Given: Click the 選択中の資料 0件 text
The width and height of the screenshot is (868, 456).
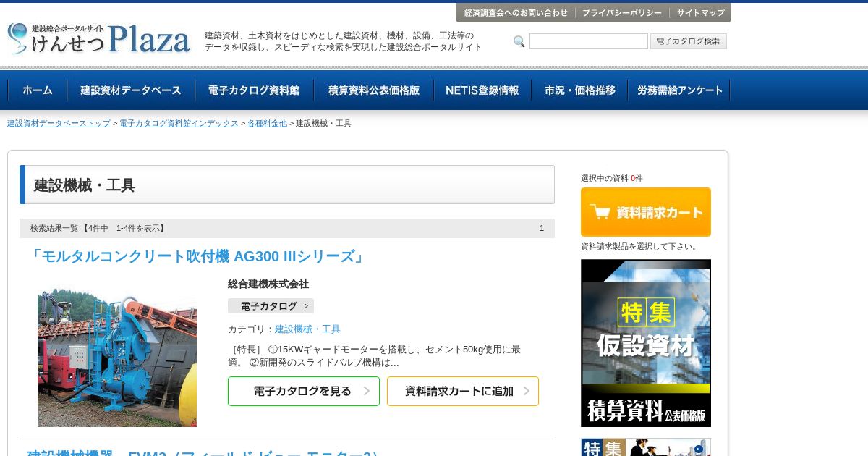Looking at the screenshot, I should click(612, 178).
